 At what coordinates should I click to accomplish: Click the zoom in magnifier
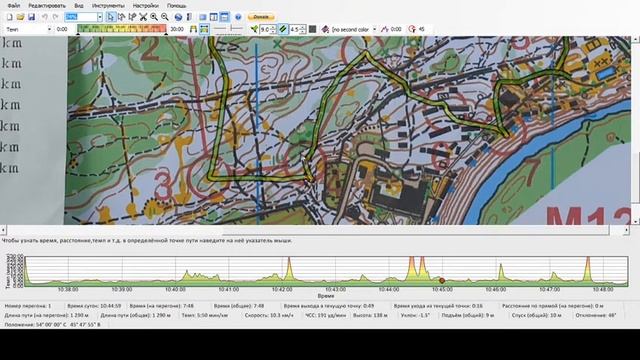coord(154,17)
